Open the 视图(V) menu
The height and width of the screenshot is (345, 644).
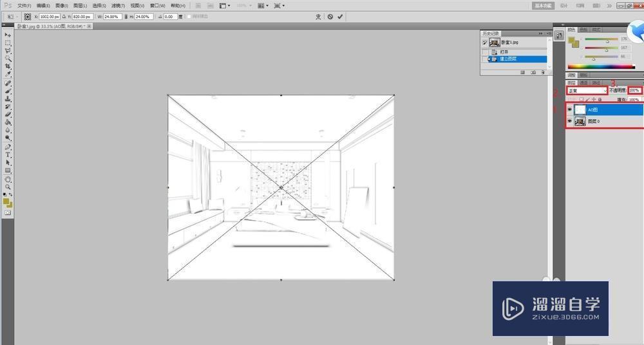(137, 6)
